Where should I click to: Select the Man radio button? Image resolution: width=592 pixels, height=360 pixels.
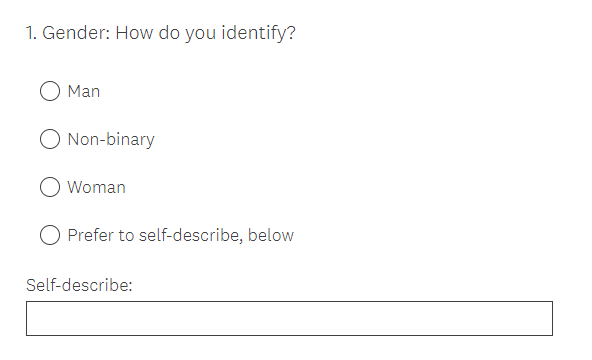50,91
